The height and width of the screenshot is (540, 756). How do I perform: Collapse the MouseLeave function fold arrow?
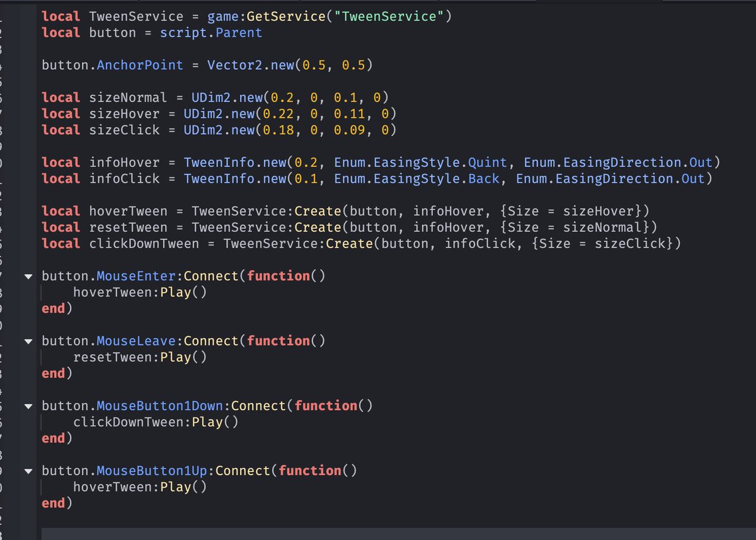click(x=28, y=342)
